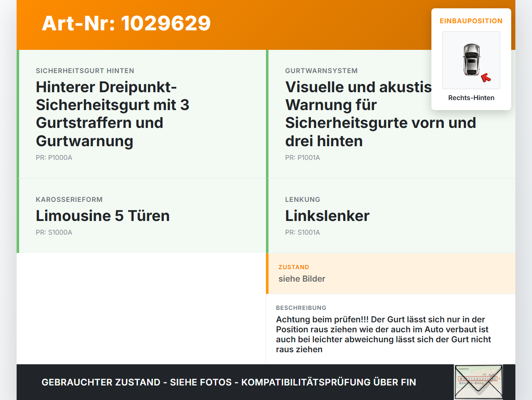This screenshot has height=400, width=532.
Task: Click the Rechts-Hinten caption
Action: point(471,98)
